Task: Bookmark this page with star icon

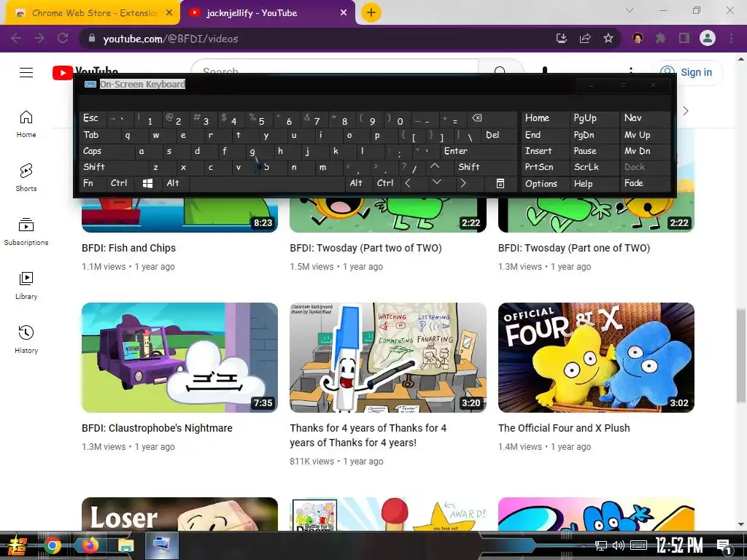Action: coord(608,39)
